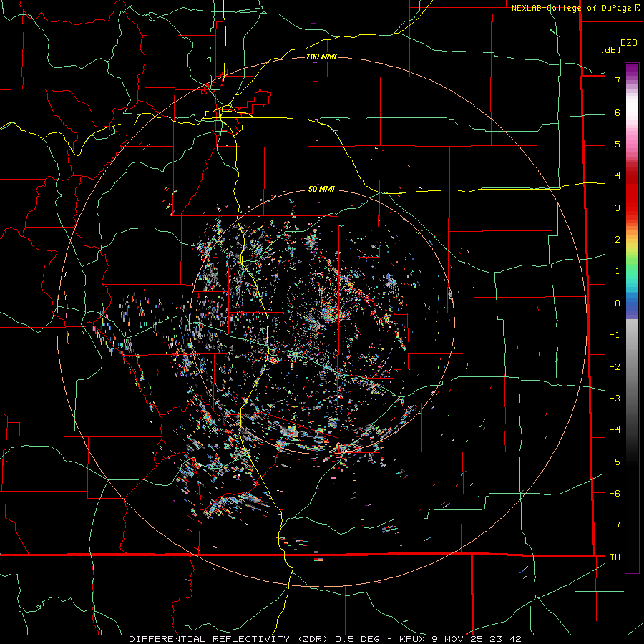
Task: Click the 3 dB scale label
Action: 618,208
